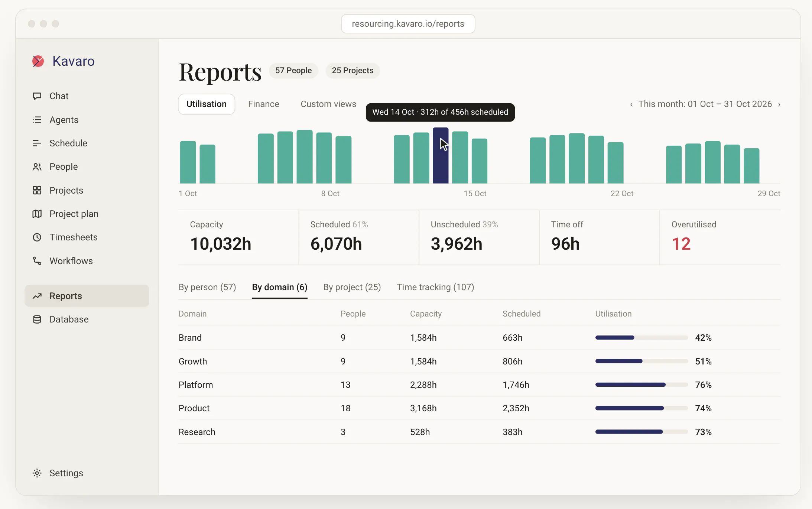Click the Workflows branch icon

click(x=37, y=261)
